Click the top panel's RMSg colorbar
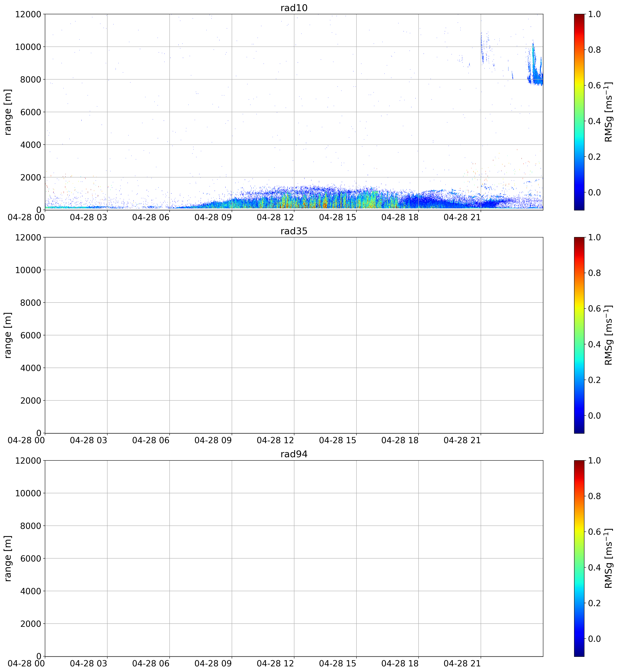 click(579, 112)
